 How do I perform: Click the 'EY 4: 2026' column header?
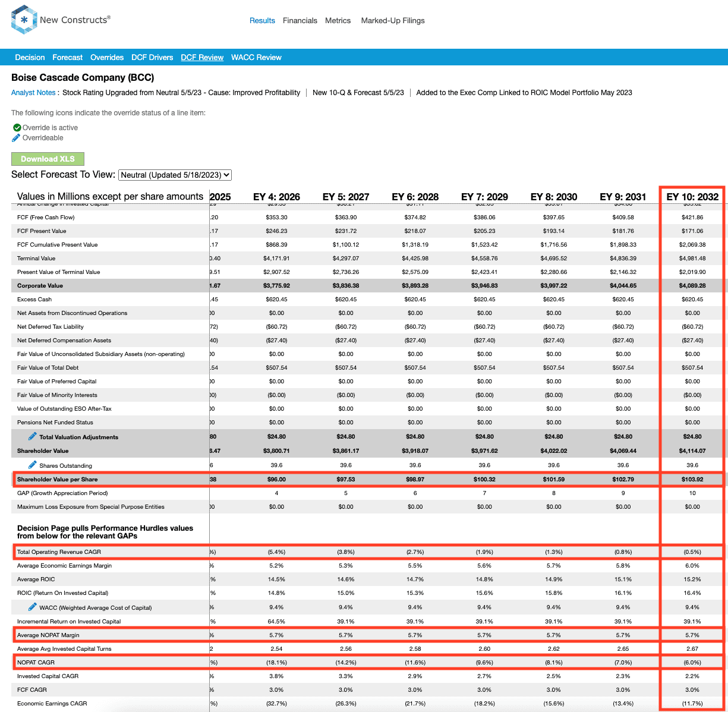[x=277, y=197]
